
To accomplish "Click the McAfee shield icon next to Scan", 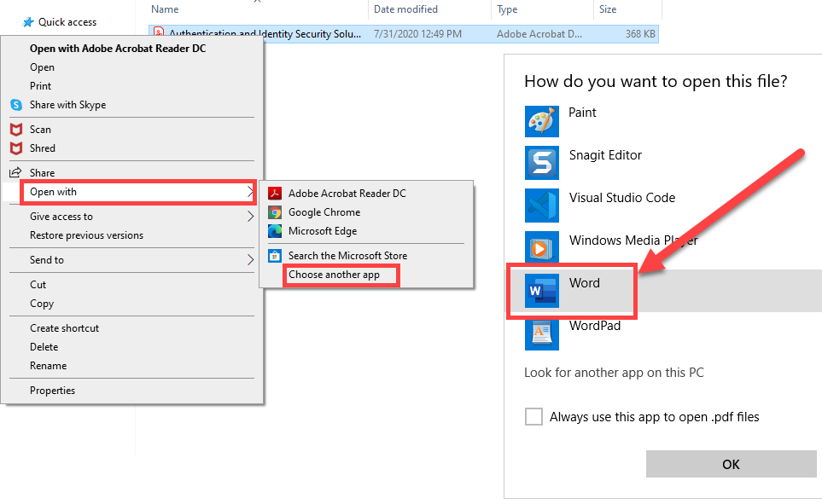I will tap(16, 130).
